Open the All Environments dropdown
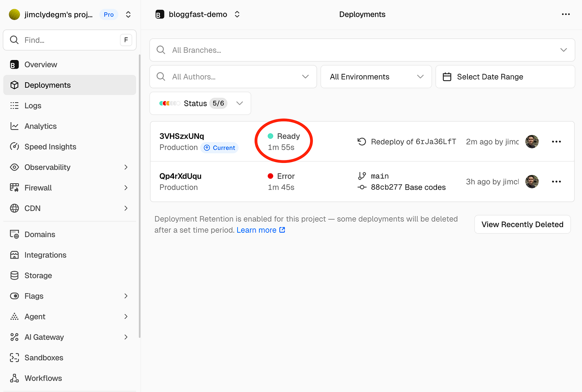582x392 pixels. click(376, 77)
